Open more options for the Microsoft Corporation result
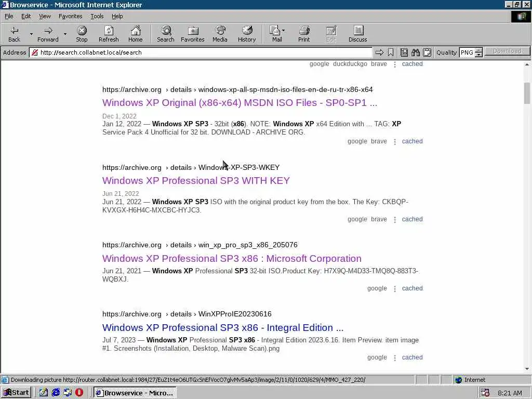Image resolution: width=532 pixels, height=399 pixels. 395,288
